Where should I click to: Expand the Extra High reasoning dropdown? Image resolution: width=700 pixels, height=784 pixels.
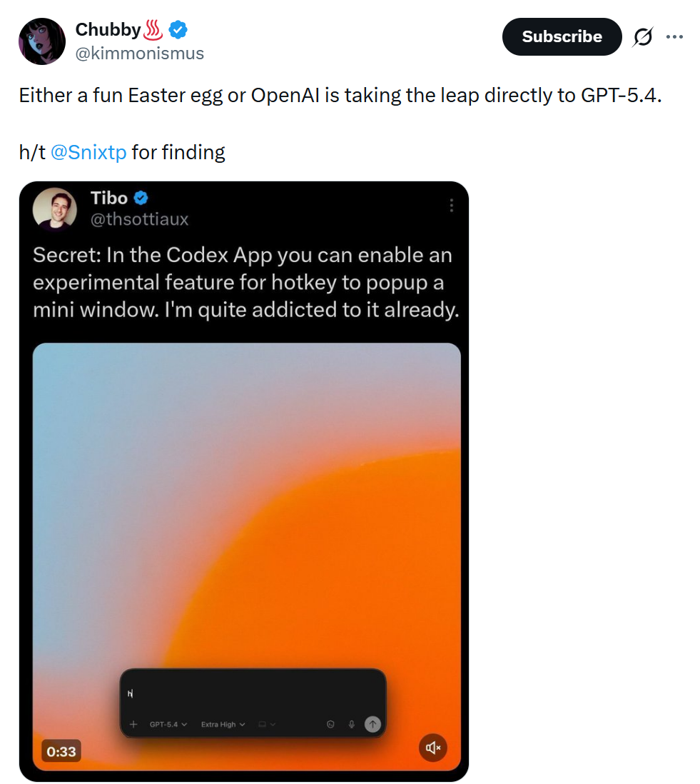(223, 724)
